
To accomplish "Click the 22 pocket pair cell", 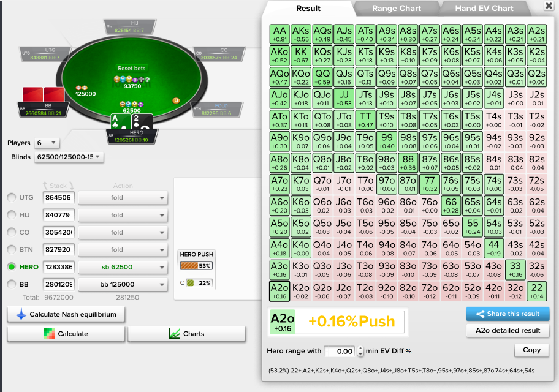I will (536, 291).
